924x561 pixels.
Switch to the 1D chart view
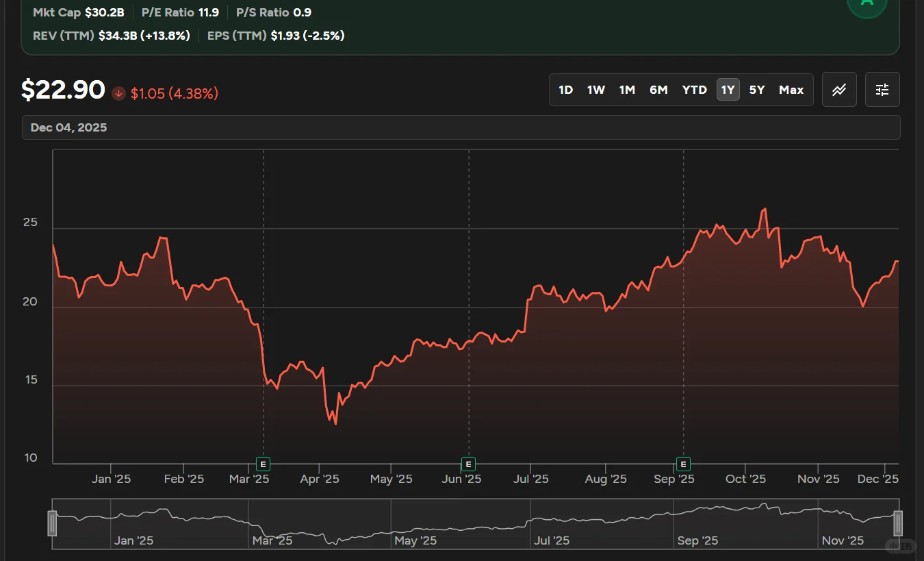[x=566, y=89]
